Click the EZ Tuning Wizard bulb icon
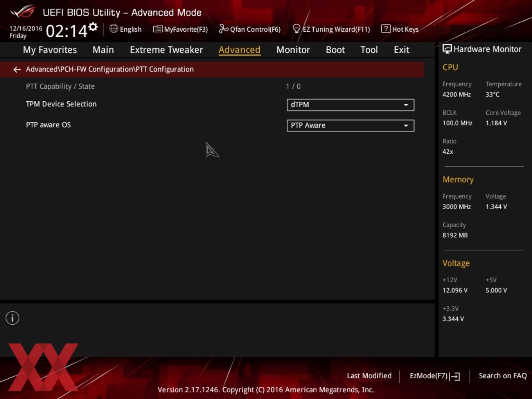 [x=297, y=29]
